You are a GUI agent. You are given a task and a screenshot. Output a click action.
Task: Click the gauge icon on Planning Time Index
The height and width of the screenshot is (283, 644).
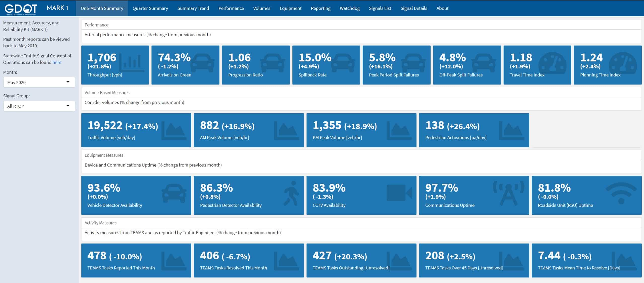point(623,63)
